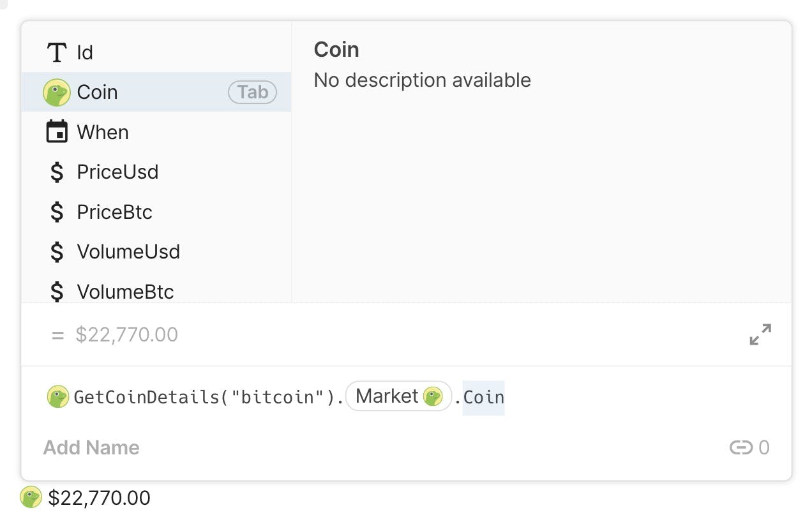
Task: Select the Id autocomplete suggestion
Action: click(x=156, y=52)
